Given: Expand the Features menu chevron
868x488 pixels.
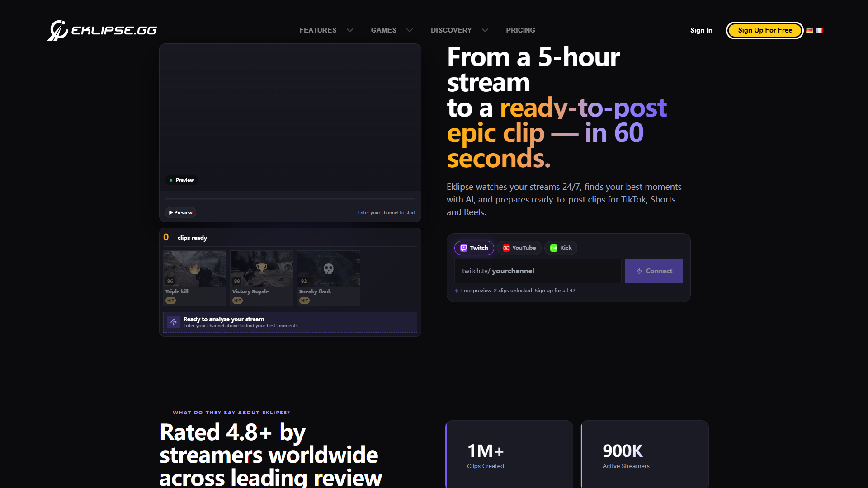Looking at the screenshot, I should 350,30.
